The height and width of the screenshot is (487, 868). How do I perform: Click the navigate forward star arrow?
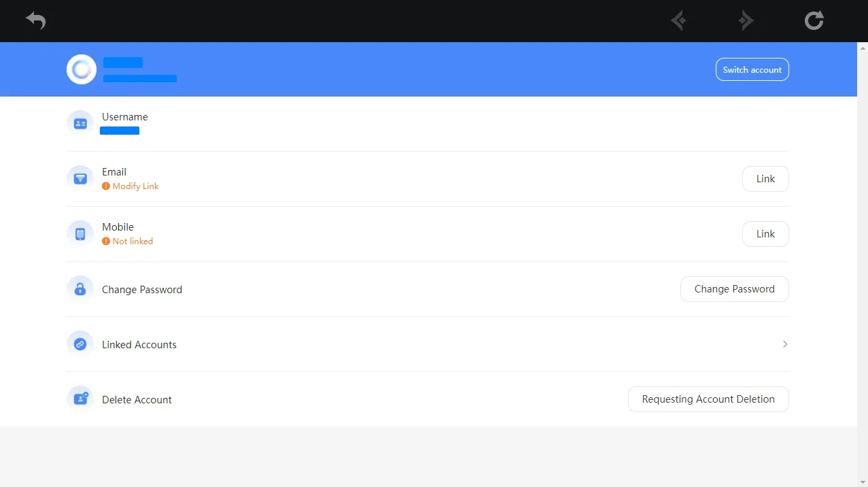point(746,20)
